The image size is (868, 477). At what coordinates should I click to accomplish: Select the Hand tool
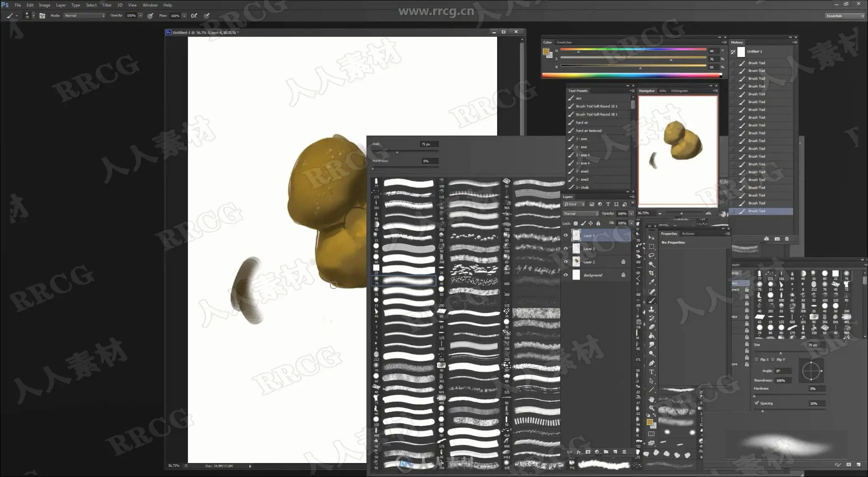pyautogui.click(x=651, y=399)
